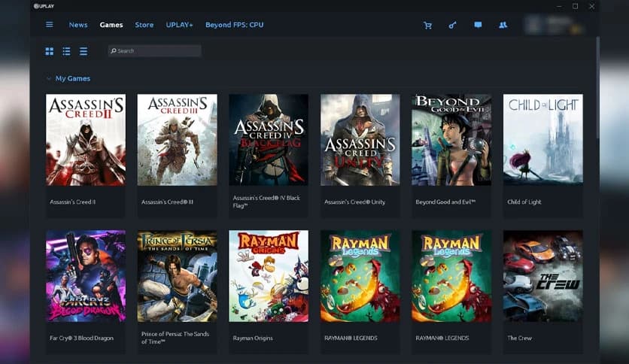
Task: Go to the News tab
Action: pos(77,25)
